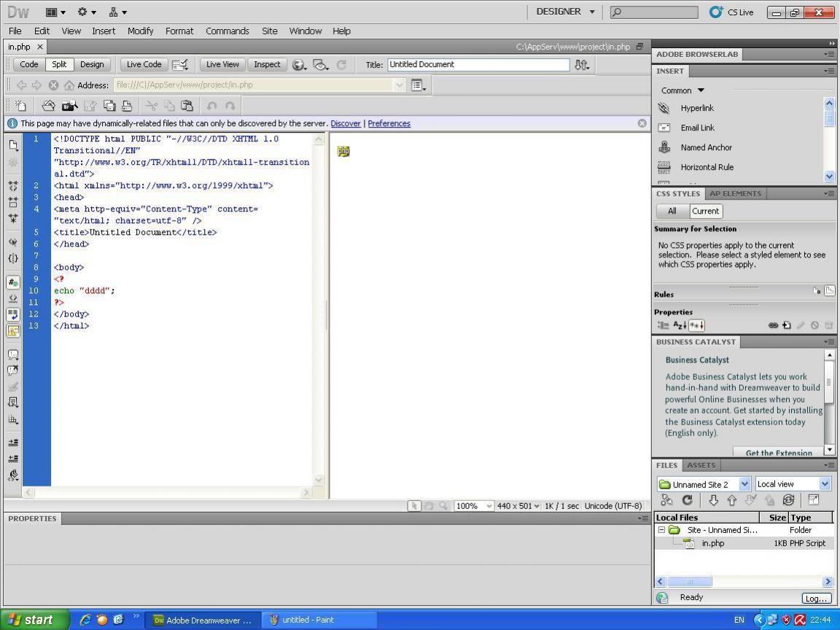Click the Attach Style Sheet icon in CSS panel

[x=773, y=325]
